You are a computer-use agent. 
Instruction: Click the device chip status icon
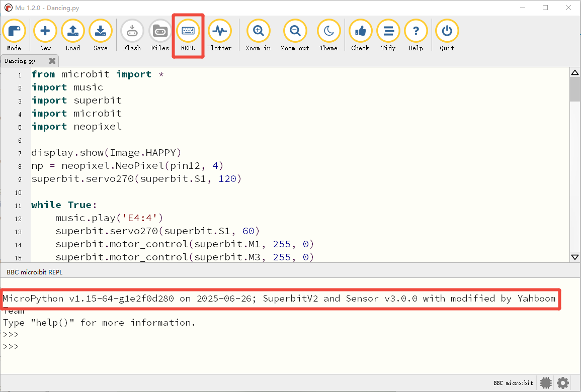[546, 383]
